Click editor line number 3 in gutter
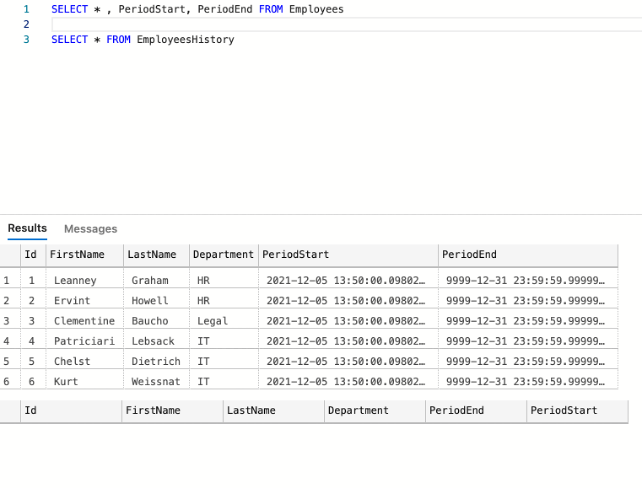 point(26,39)
